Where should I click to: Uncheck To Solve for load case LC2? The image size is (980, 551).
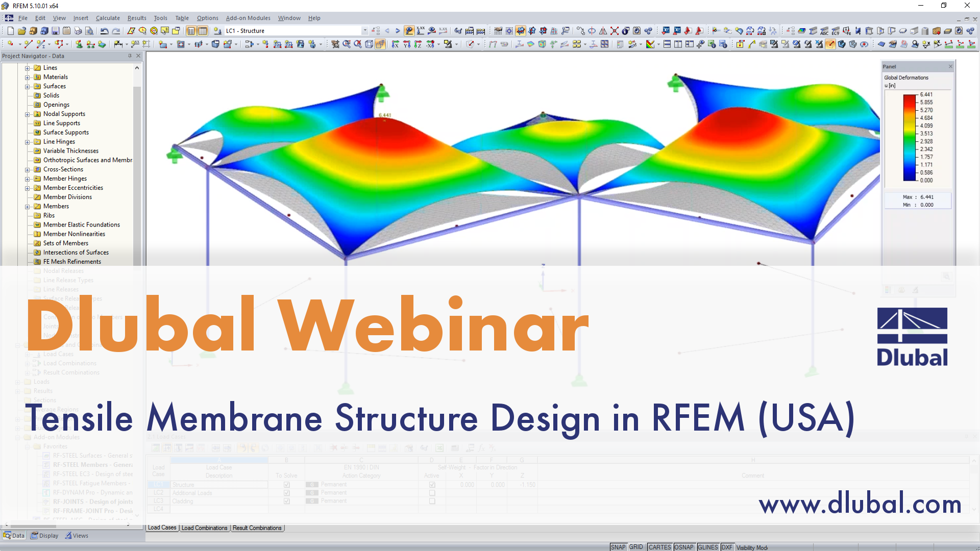287,492
